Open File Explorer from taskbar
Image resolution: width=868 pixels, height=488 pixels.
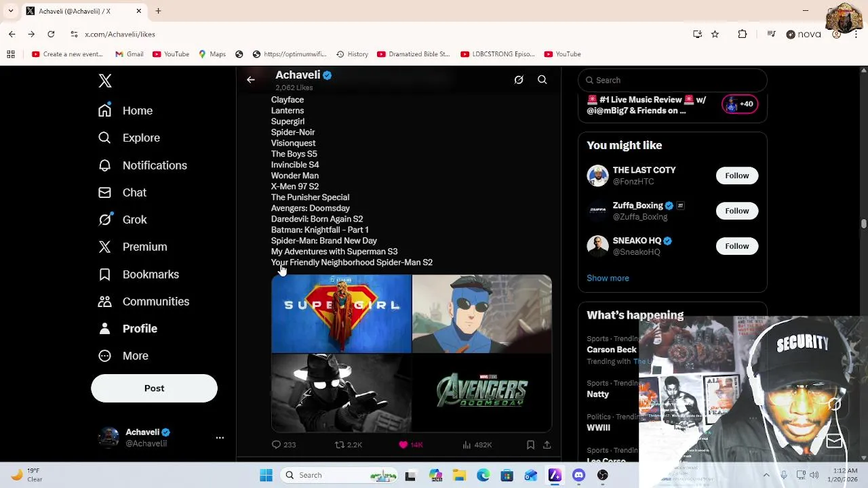459,475
